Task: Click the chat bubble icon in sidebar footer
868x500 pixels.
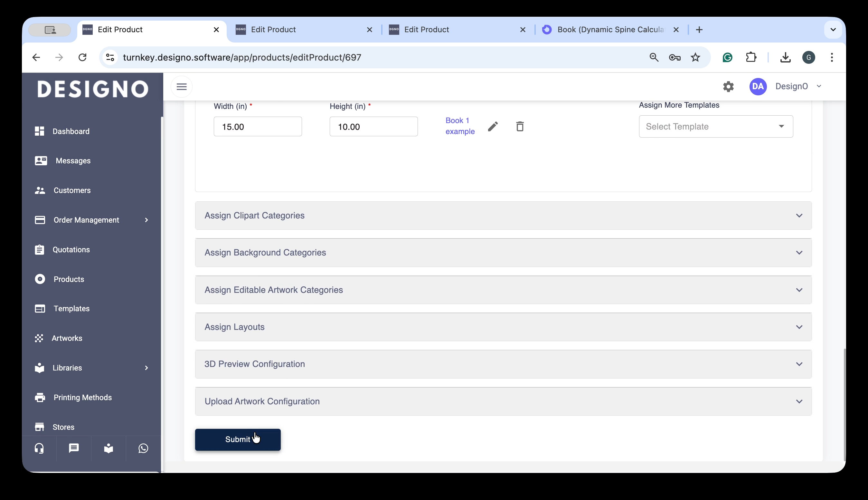Action: tap(74, 448)
